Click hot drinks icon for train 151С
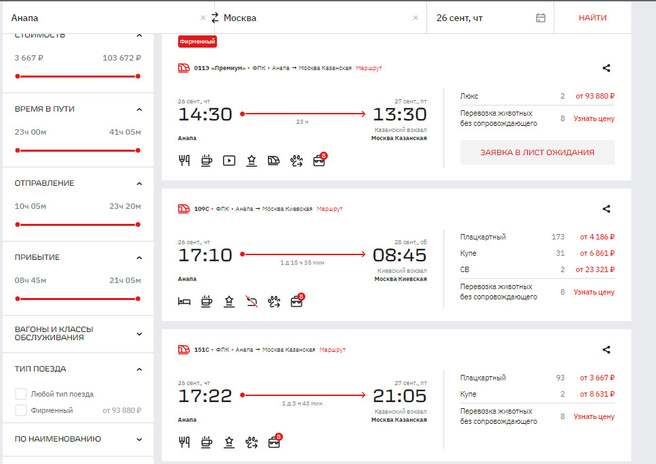The height and width of the screenshot is (464, 656). [x=206, y=442]
